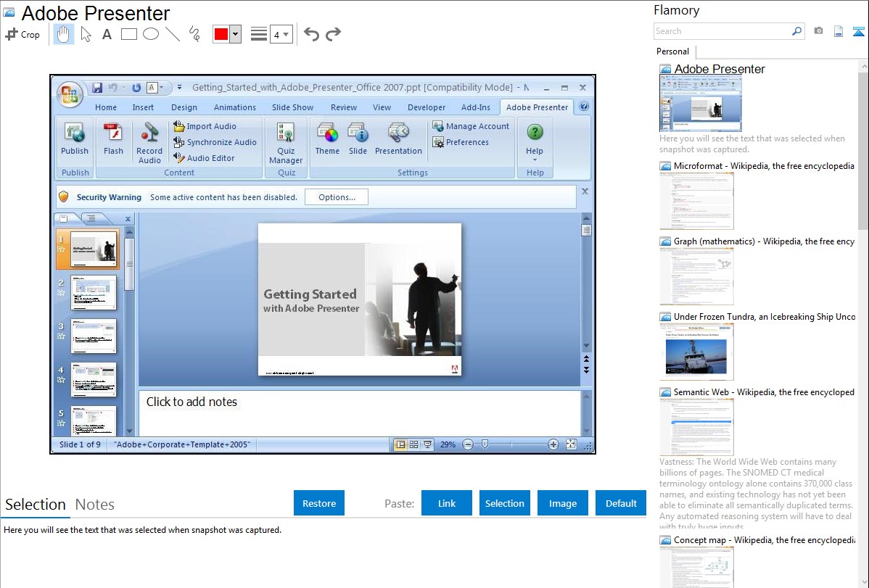Select the freehand scribble tool
The image size is (869, 588).
[194, 34]
